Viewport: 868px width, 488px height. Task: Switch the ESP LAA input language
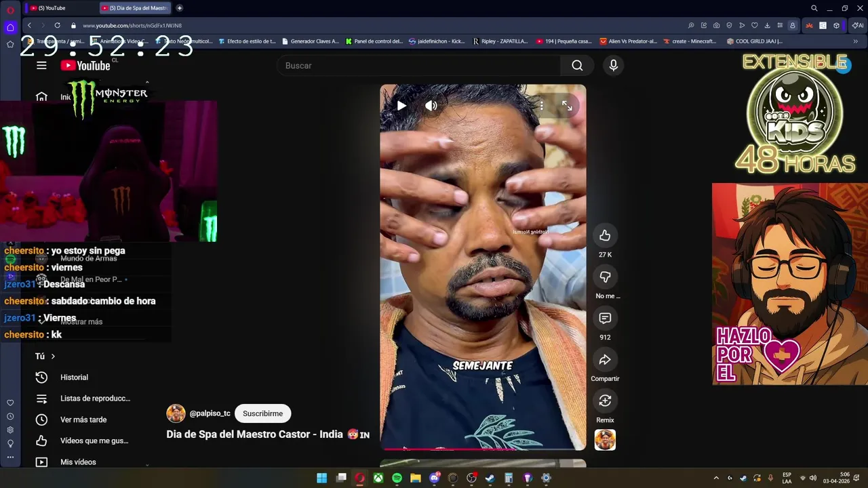tap(787, 478)
